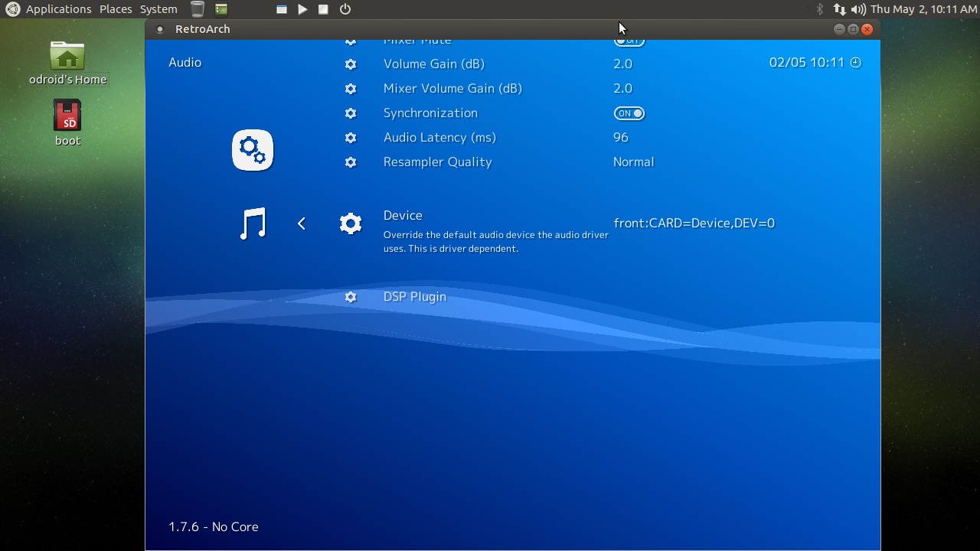Click the left arrow back chevron
This screenshot has width=980, height=551.
coord(302,223)
